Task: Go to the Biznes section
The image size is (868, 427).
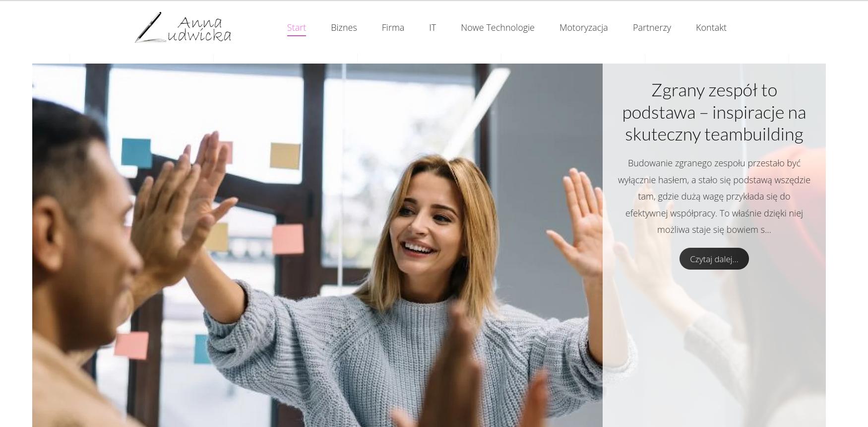Action: coord(344,28)
